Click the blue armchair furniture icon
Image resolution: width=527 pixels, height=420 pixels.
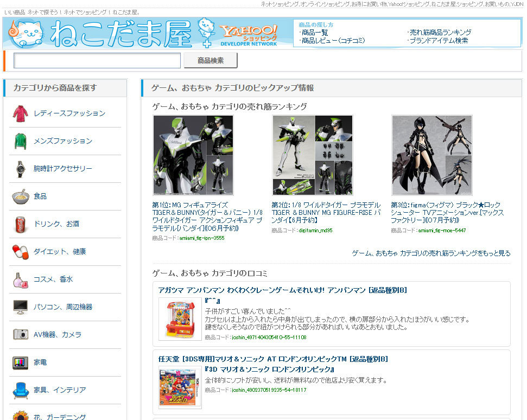21,390
